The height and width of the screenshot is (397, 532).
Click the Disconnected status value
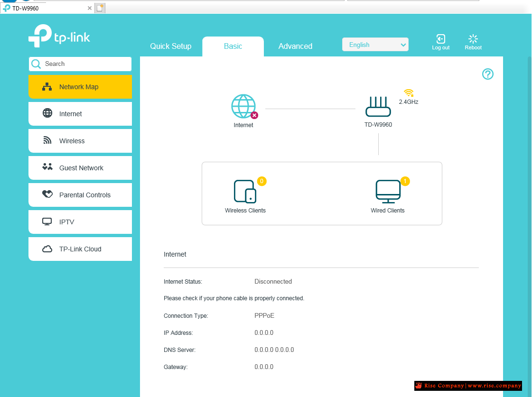click(273, 281)
